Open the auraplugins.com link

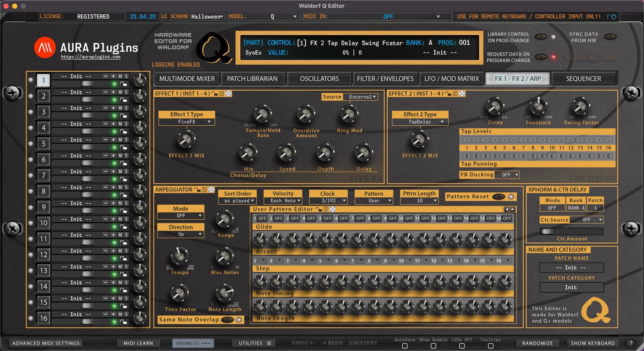pos(91,57)
